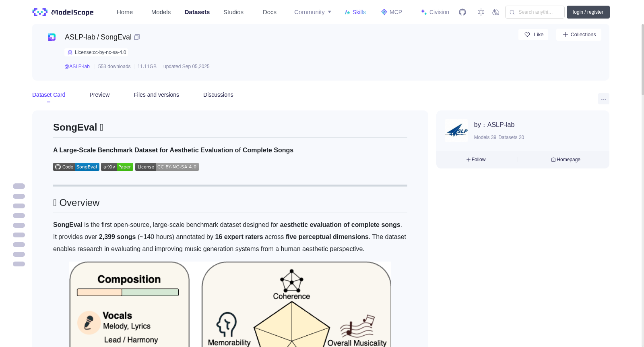Click the 11.11GB size text
Screen dimensions: 644x347
point(147,66)
